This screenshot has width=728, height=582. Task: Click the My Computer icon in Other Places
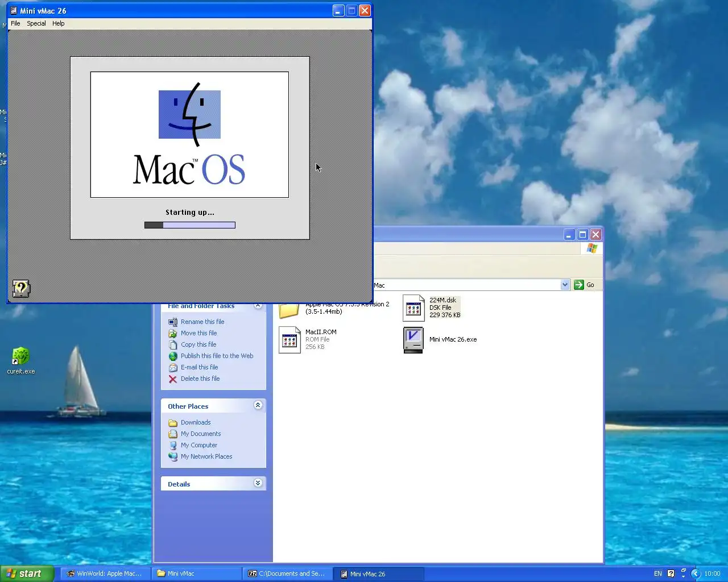coord(173,446)
